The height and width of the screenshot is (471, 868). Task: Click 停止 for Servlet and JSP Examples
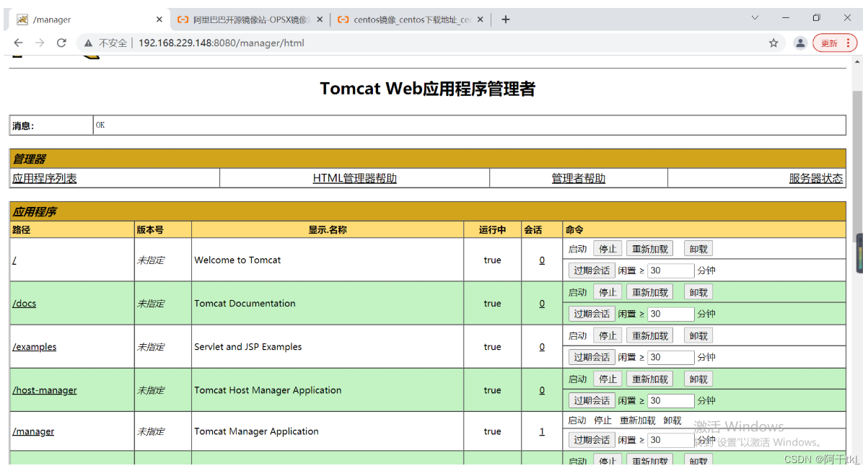pyautogui.click(x=608, y=335)
